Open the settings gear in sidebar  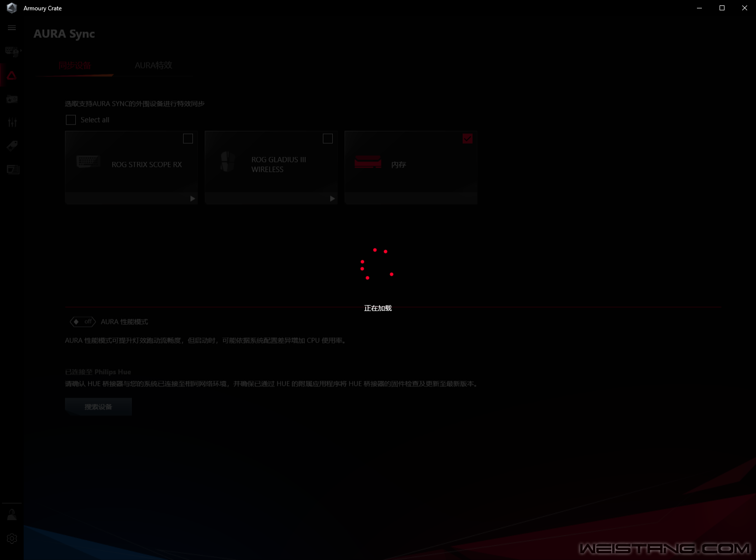pyautogui.click(x=12, y=538)
